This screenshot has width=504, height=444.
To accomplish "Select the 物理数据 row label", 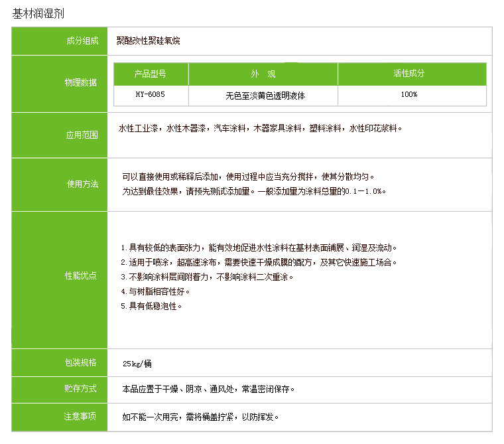I will click(81, 83).
